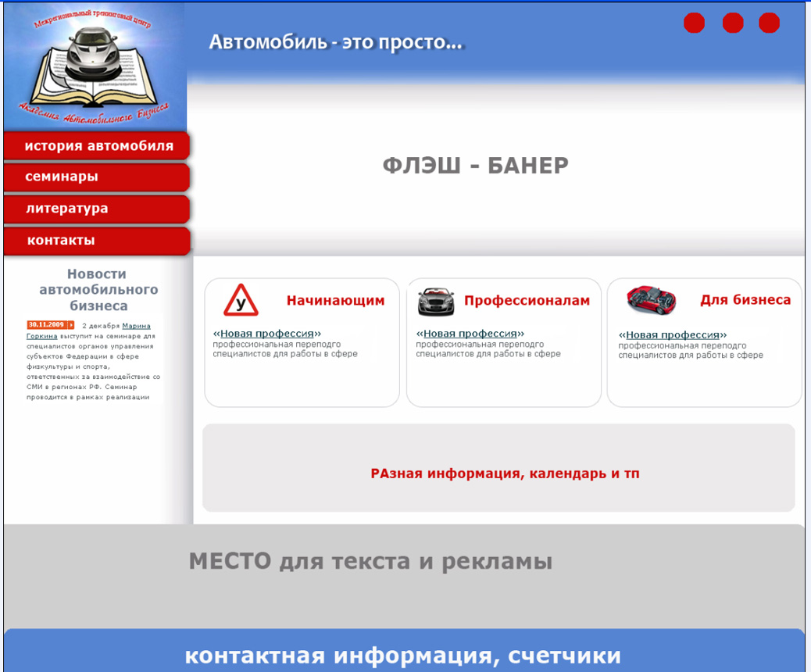Click the leftmost red circle at top right
This screenshot has width=811, height=672.
click(x=694, y=23)
